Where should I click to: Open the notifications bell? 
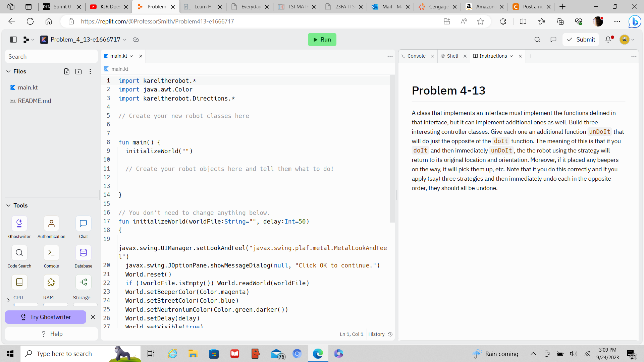(609, 39)
